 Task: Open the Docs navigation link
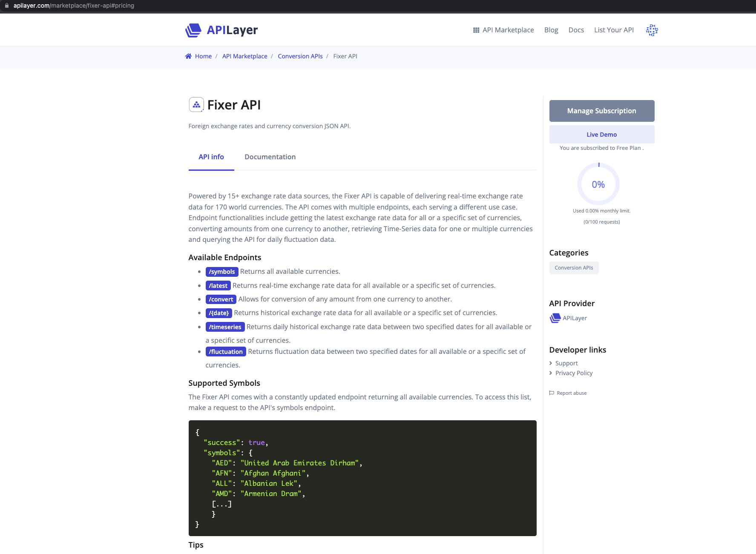(576, 30)
